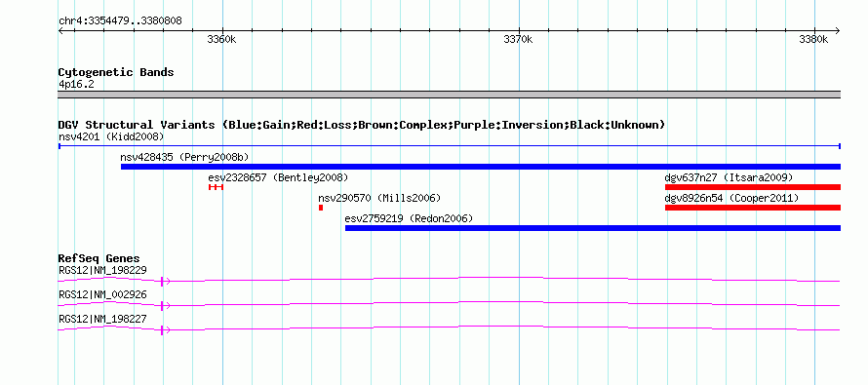The width and height of the screenshot is (868, 385).
Task: Click the 3370k ruler position label
Action: (518, 40)
